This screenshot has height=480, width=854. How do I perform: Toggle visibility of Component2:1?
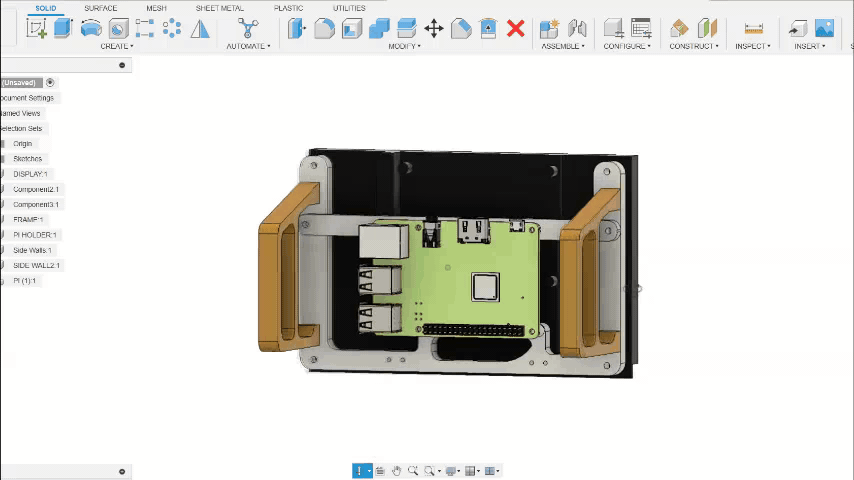(x=3, y=190)
